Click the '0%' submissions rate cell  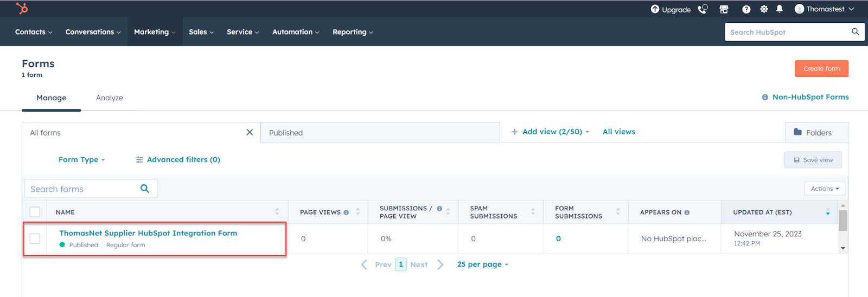pyautogui.click(x=386, y=238)
